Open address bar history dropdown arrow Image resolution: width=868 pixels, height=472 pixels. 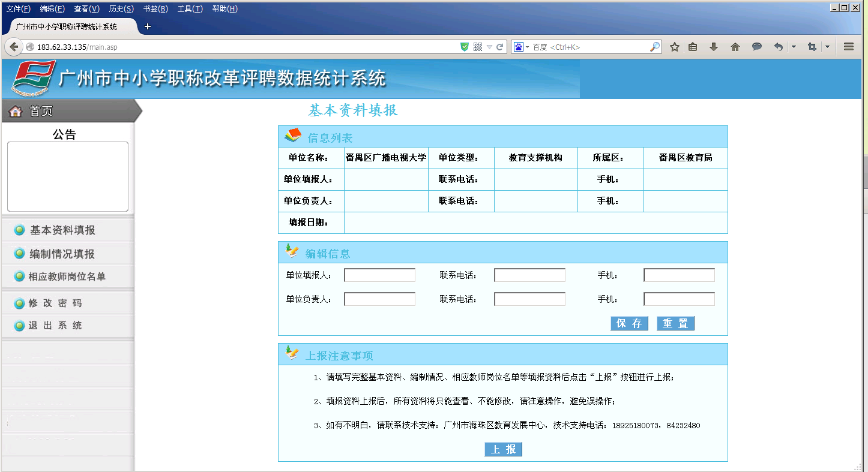click(x=489, y=47)
